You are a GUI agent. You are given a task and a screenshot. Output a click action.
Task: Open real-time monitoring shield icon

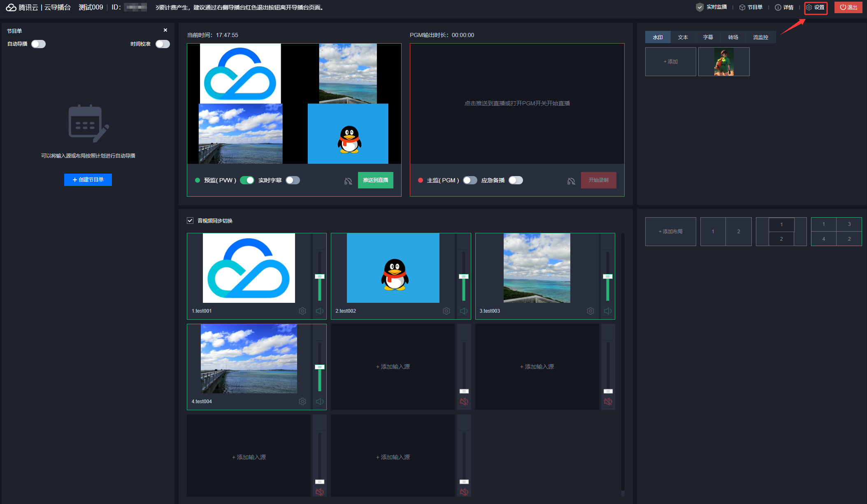coord(700,7)
